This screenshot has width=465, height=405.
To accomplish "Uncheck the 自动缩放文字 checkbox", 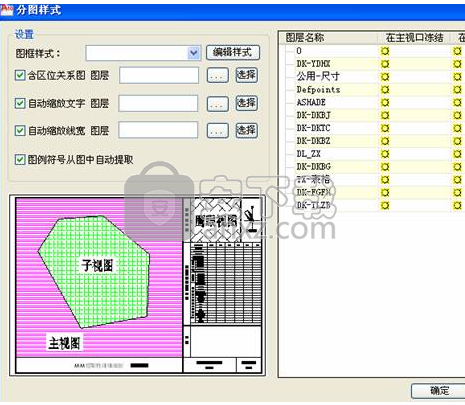I will click(x=20, y=103).
